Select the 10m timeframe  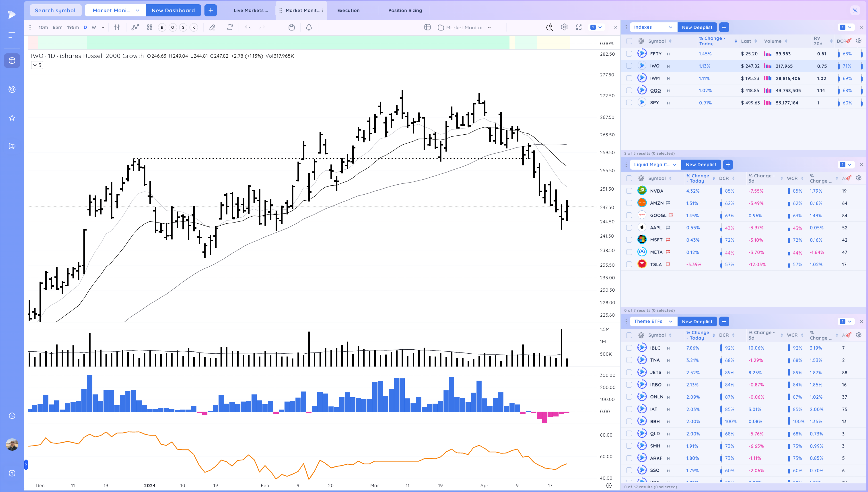pyautogui.click(x=43, y=27)
